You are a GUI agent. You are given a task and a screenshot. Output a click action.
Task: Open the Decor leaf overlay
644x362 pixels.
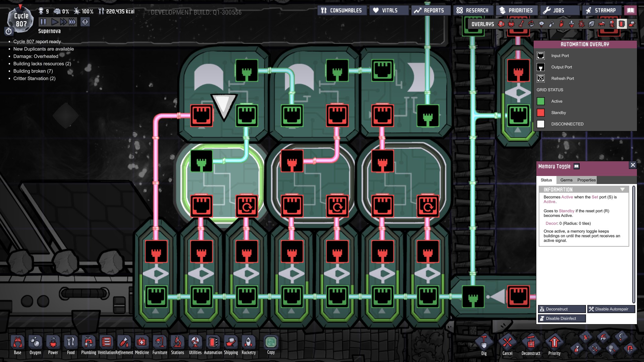coord(592,24)
